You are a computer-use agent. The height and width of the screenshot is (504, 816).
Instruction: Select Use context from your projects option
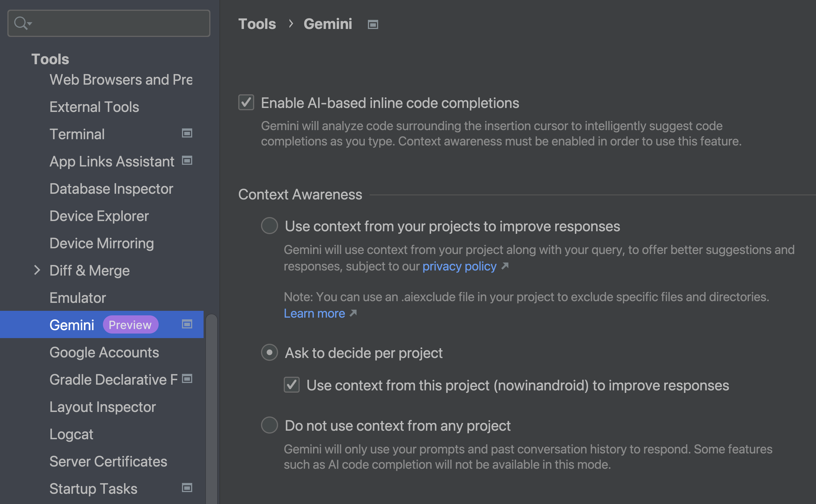pos(269,226)
